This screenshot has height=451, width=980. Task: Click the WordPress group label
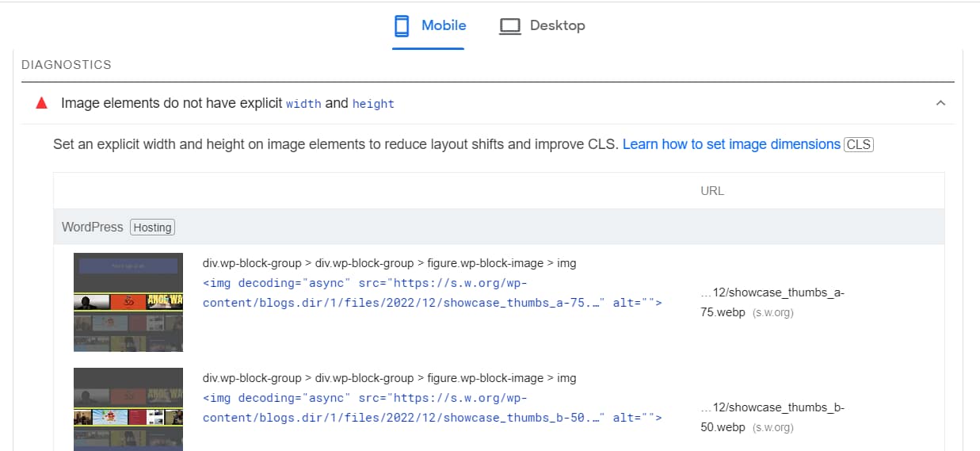[x=93, y=227]
